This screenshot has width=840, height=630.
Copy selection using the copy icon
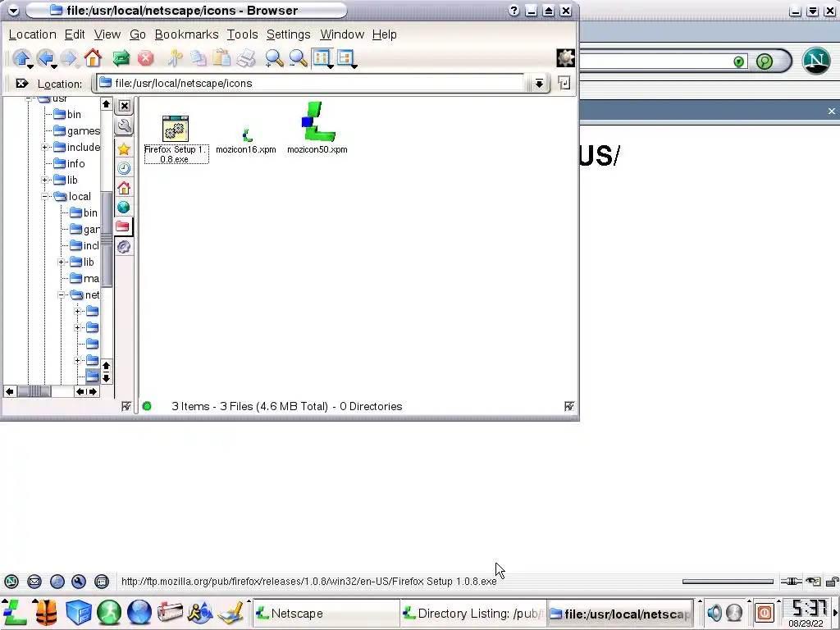point(199,58)
